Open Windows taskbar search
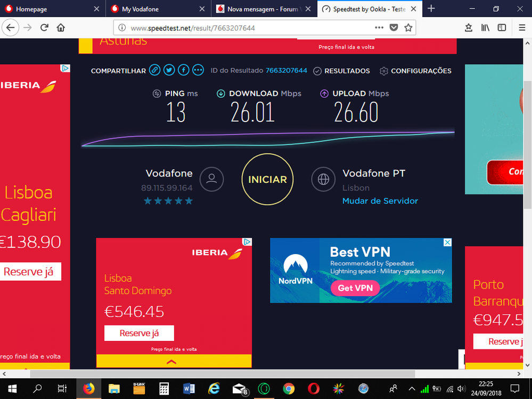532x399 pixels. (x=37, y=388)
